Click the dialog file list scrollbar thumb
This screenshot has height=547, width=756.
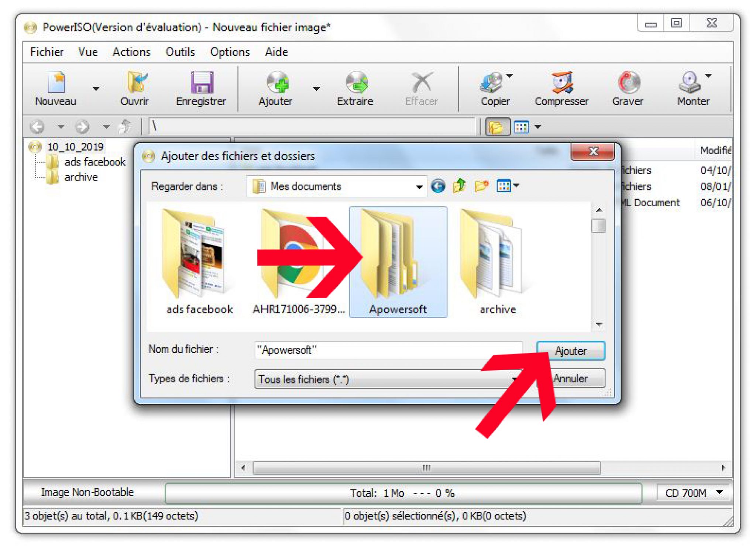598,226
